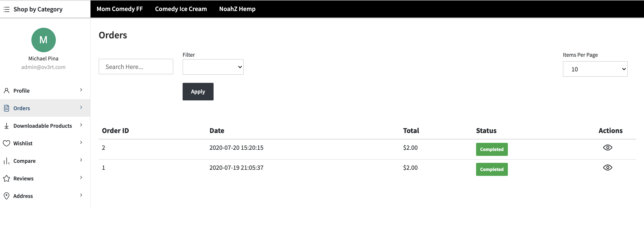Open the Comedy Ice Cream menu
The height and width of the screenshot is (242, 644).
pyautogui.click(x=181, y=9)
